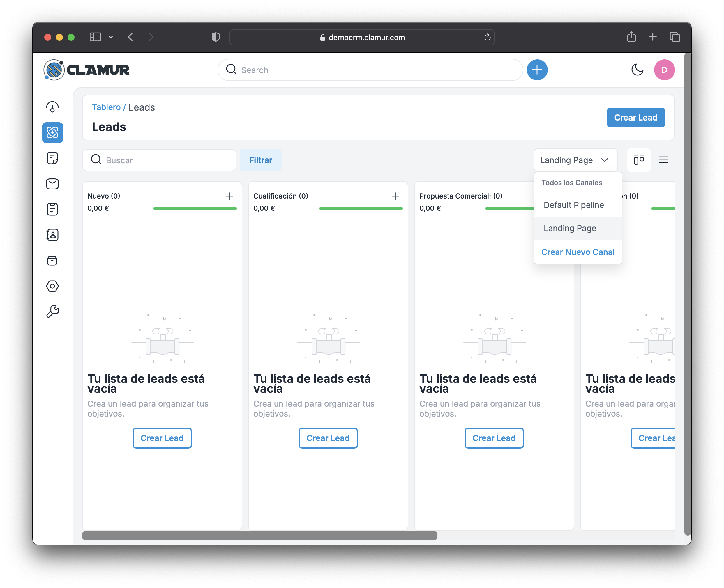The width and height of the screenshot is (724, 588).
Task: Click the Cualificación (0) column title
Action: point(280,196)
